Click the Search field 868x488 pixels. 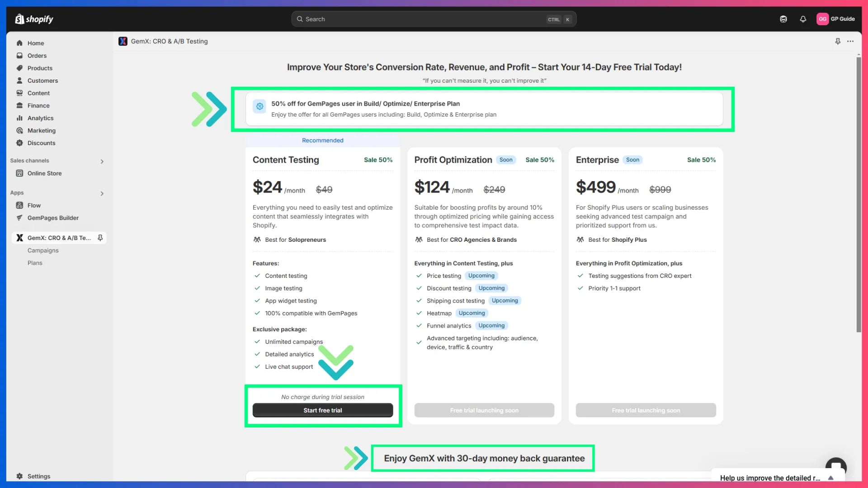click(x=434, y=19)
